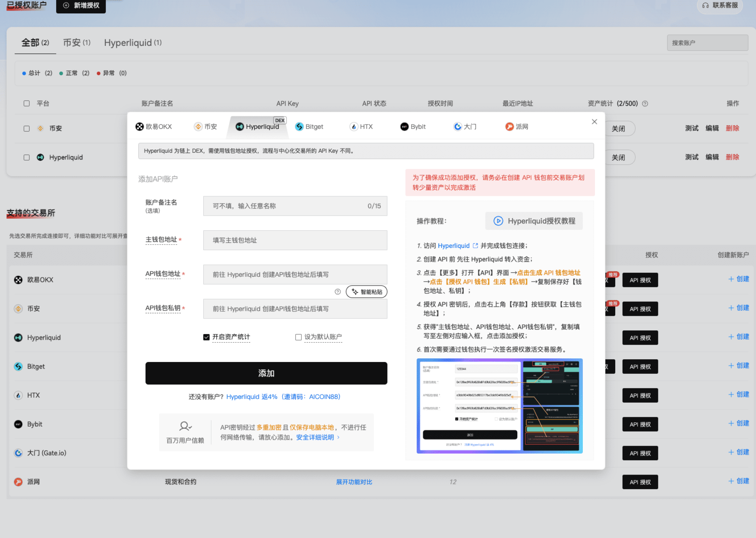Click help question icon beside 智能粘贴
This screenshot has height=538, width=756.
click(x=338, y=292)
